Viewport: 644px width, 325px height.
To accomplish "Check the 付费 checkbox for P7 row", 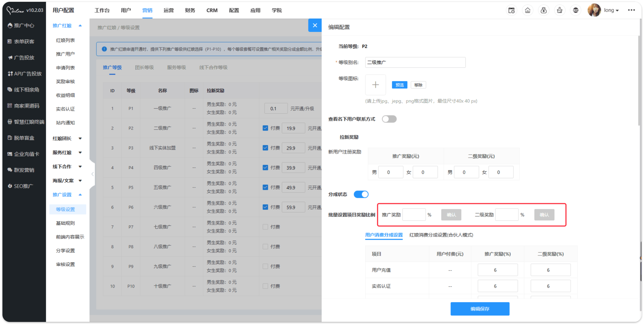I will [265, 227].
